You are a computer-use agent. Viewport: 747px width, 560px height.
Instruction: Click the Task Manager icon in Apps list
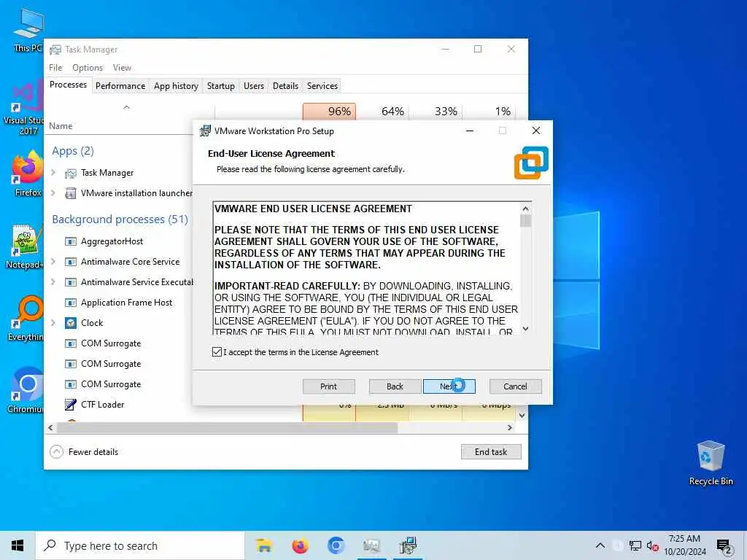coord(71,174)
